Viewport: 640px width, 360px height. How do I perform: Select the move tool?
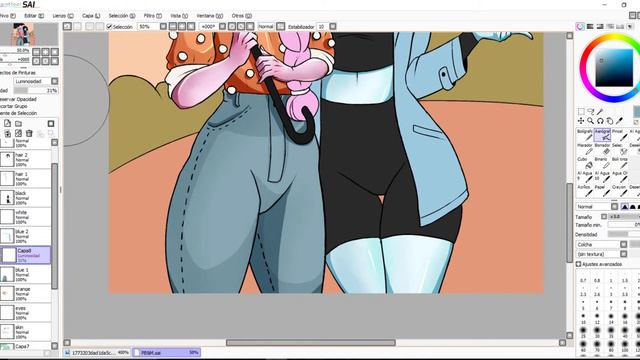[581, 121]
